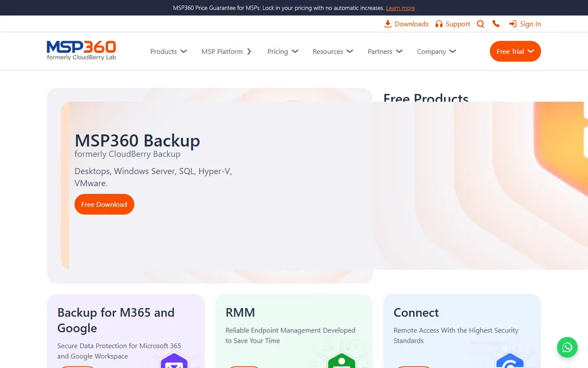Click the Support link text
This screenshot has height=368, width=588.
click(458, 24)
